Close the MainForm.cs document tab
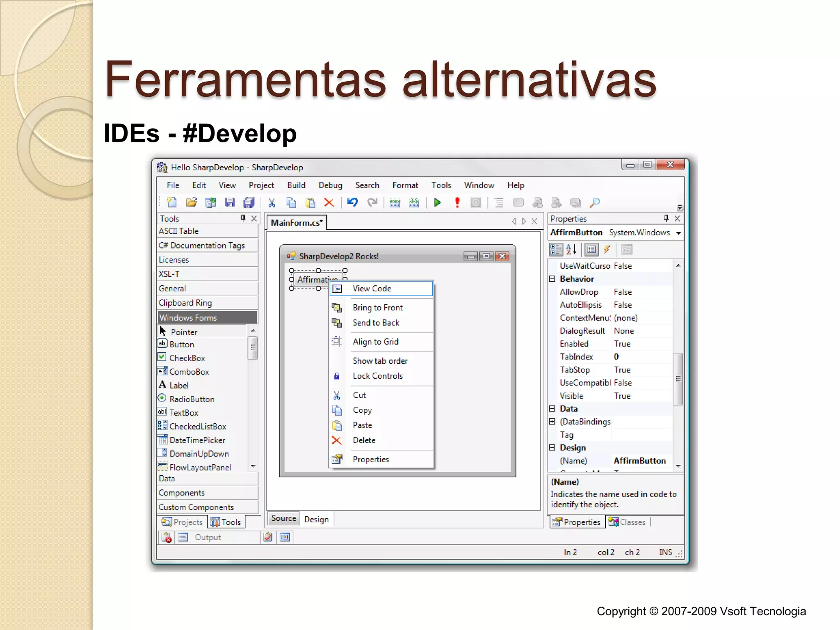Image resolution: width=840 pixels, height=630 pixels. click(534, 221)
